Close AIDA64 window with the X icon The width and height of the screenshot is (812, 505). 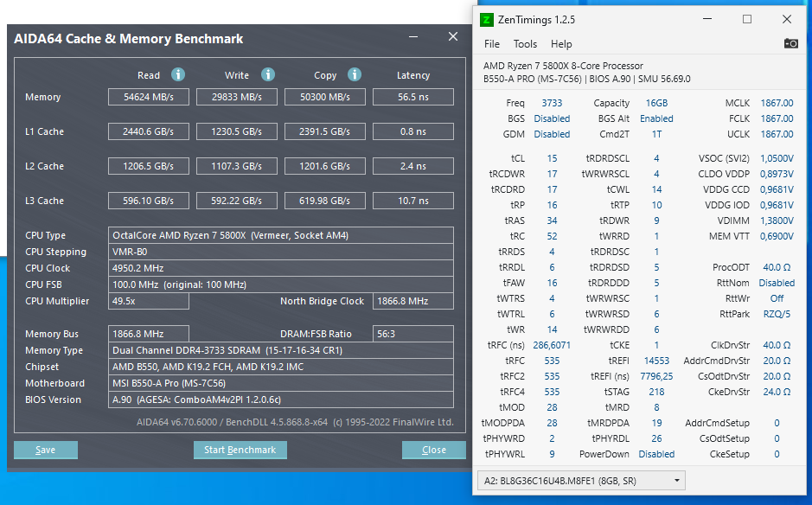click(x=453, y=36)
